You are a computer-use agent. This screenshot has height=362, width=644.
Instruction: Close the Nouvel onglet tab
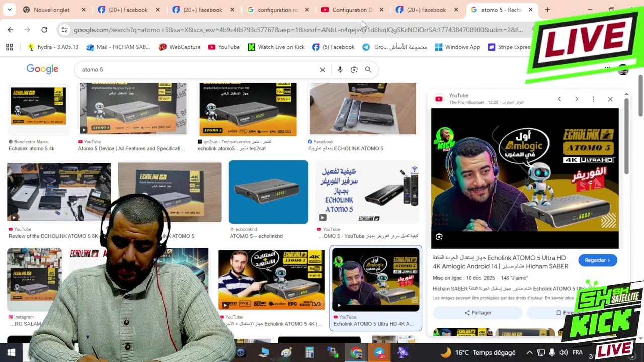(84, 10)
